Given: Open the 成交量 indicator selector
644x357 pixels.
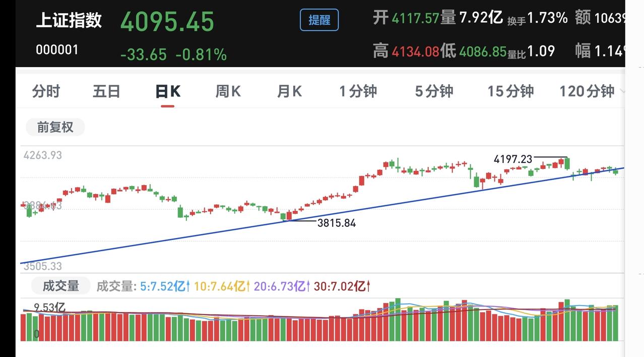Looking at the screenshot, I should click(x=59, y=285).
